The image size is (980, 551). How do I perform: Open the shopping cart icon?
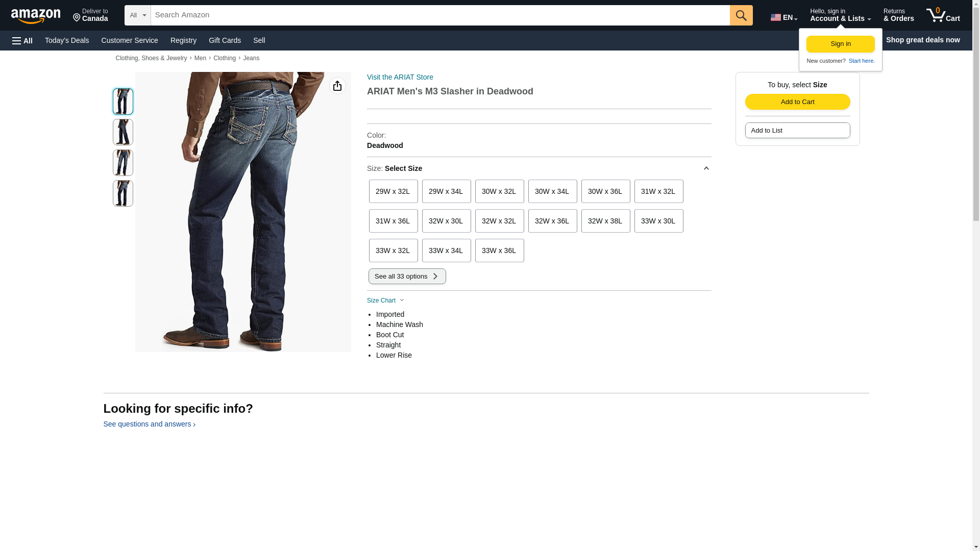[943, 15]
